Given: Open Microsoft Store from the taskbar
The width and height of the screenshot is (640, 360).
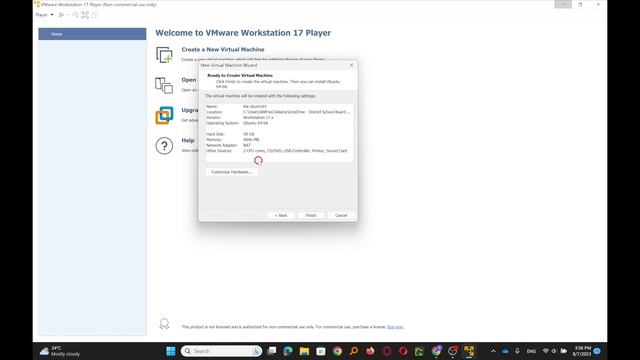Looking at the screenshot, I should pyautogui.click(x=321, y=351).
